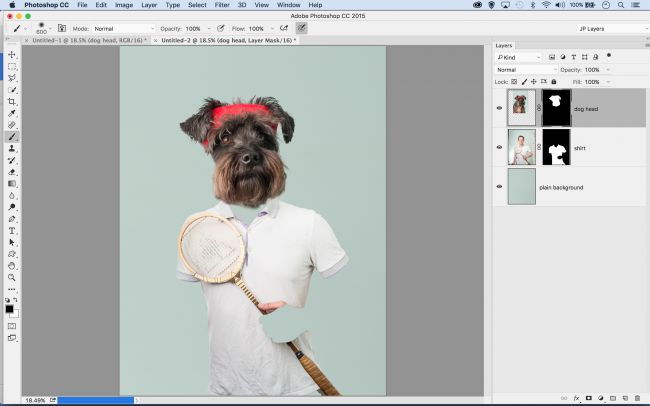Click the foreground color swatch
The width and height of the screenshot is (650, 406).
point(10,309)
